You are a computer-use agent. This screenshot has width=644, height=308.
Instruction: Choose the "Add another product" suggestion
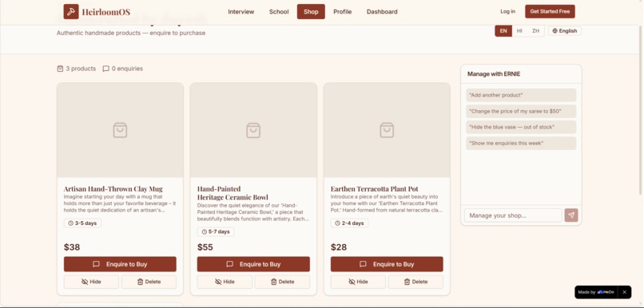point(521,95)
